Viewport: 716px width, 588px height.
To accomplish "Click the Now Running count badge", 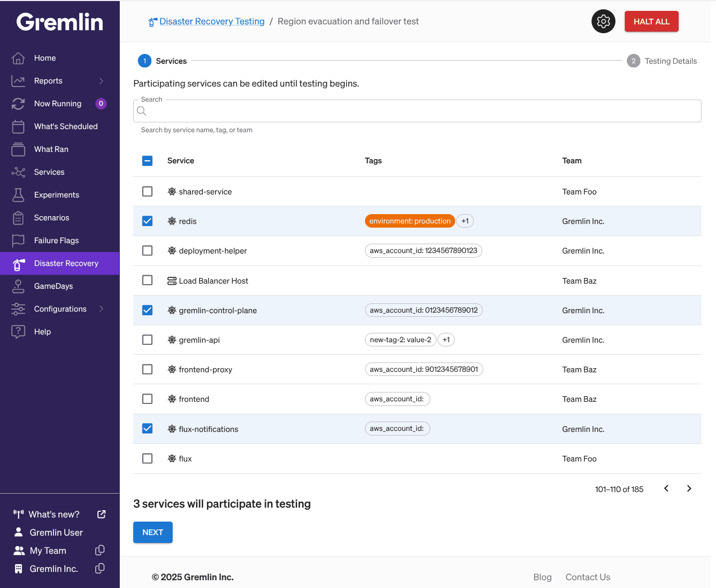I will (101, 104).
